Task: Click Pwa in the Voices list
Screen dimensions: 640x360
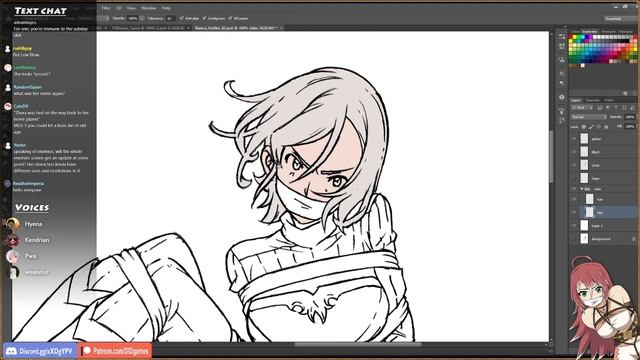Action: pos(30,256)
